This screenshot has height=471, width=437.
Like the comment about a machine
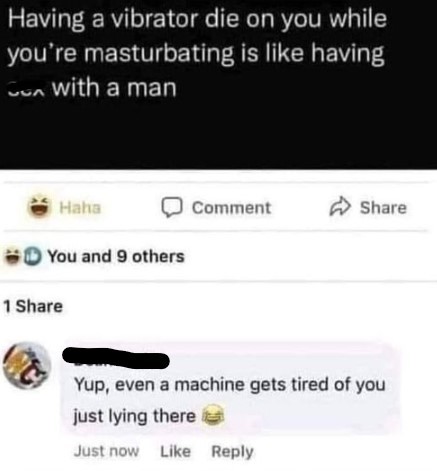[176, 452]
